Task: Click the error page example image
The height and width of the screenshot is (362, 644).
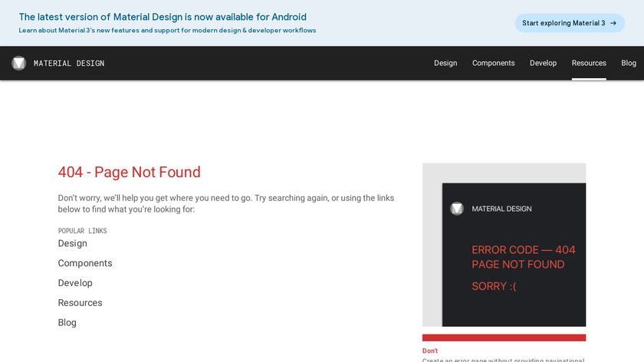Action: point(504,245)
